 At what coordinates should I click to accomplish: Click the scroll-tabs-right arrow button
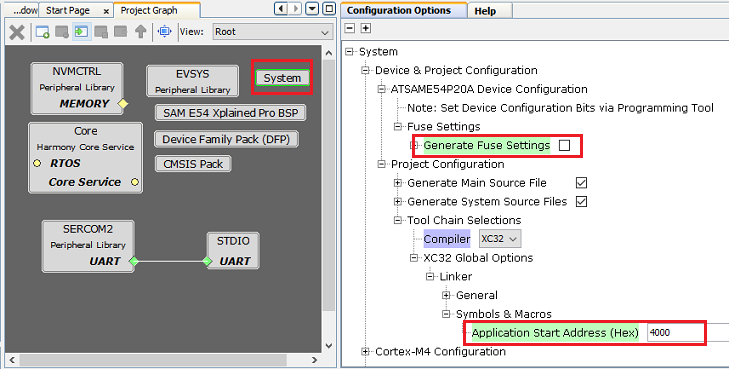pyautogui.click(x=295, y=9)
